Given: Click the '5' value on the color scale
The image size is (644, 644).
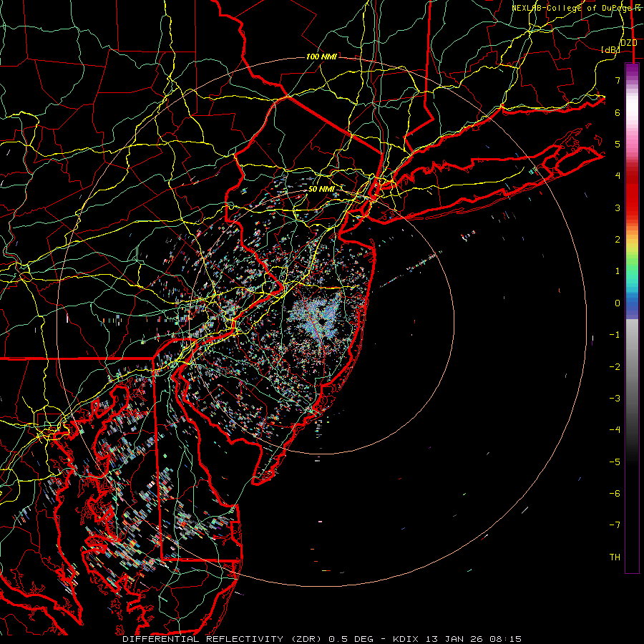Looking at the screenshot, I should click(618, 144).
